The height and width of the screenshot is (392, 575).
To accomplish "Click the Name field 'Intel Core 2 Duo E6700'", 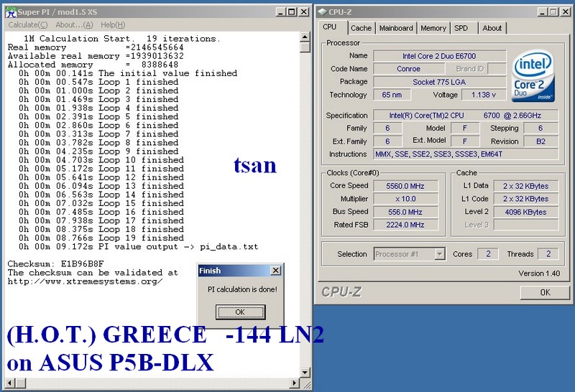I will click(x=439, y=56).
